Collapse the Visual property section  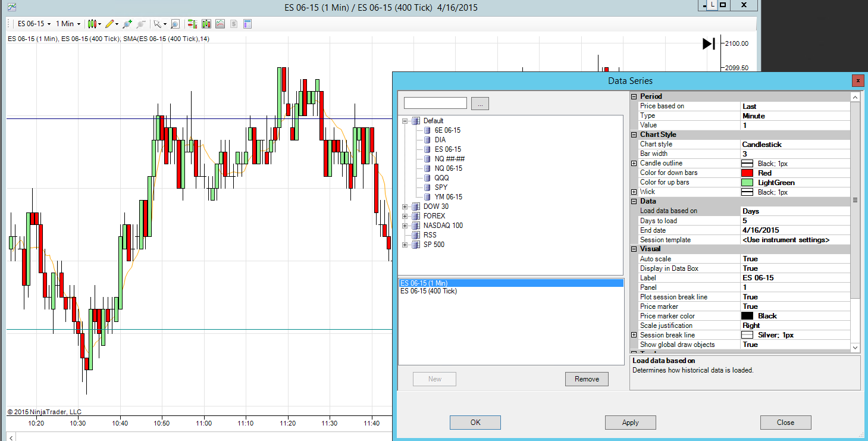pyautogui.click(x=634, y=249)
